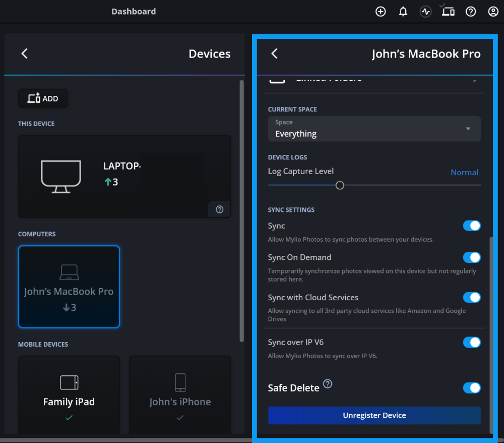504x443 pixels.
Task: Click the ADD device button
Action: pyautogui.click(x=43, y=98)
